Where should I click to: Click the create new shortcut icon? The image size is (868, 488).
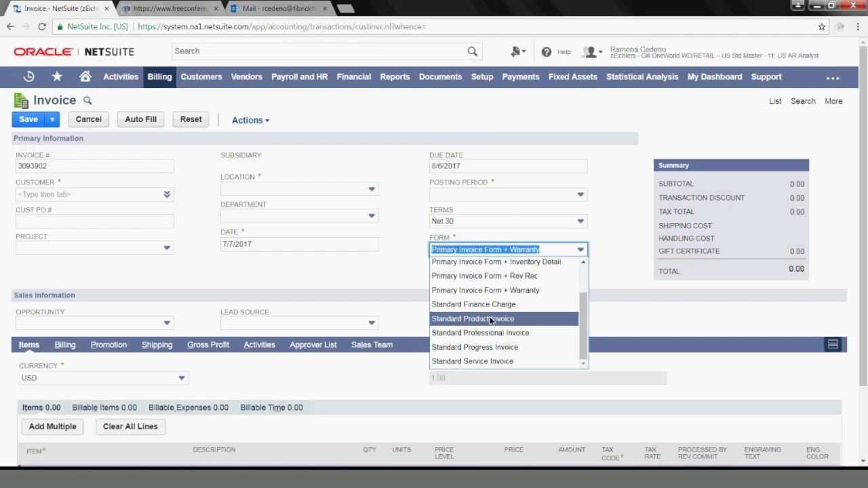coord(518,52)
